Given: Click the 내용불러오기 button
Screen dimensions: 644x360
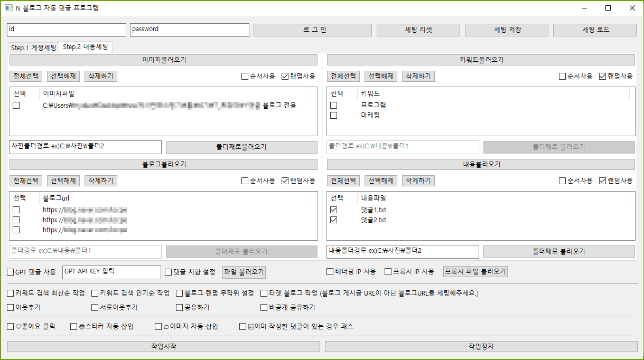Looking at the screenshot, I should click(x=481, y=164).
